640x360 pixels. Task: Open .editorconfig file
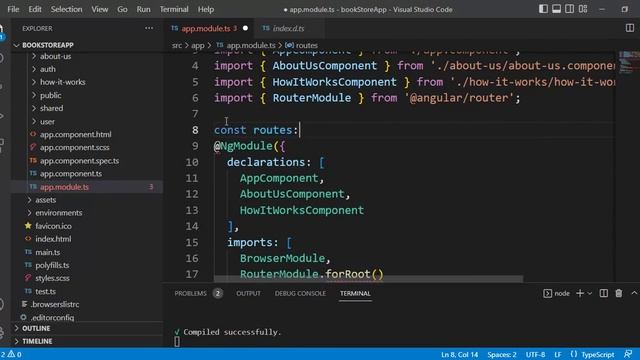point(53,317)
